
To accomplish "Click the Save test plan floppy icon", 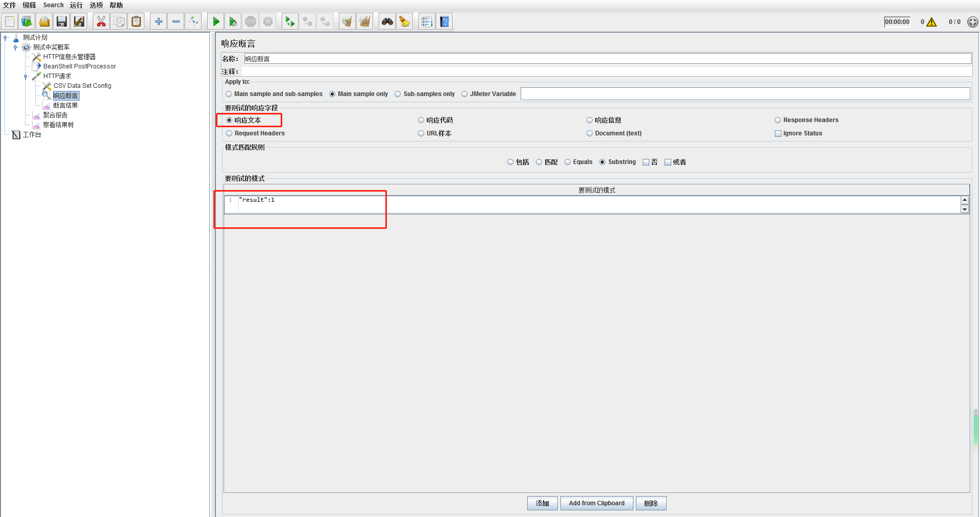I will coord(62,21).
